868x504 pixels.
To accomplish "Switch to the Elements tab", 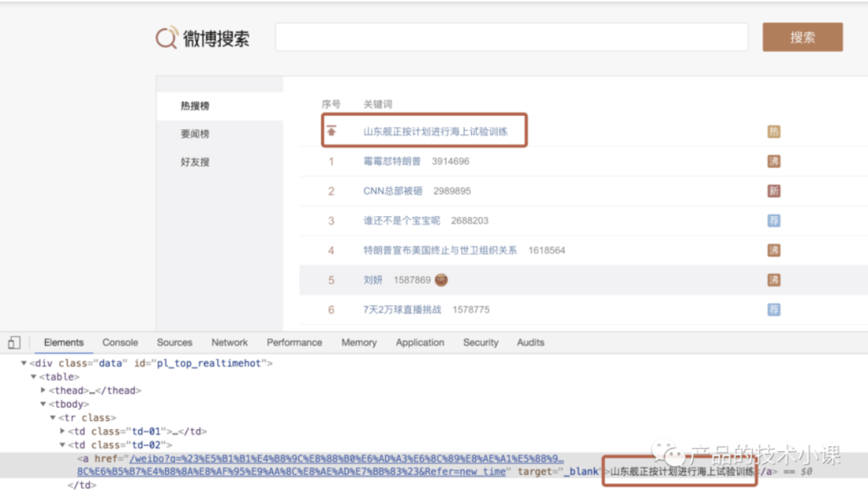I will point(63,342).
